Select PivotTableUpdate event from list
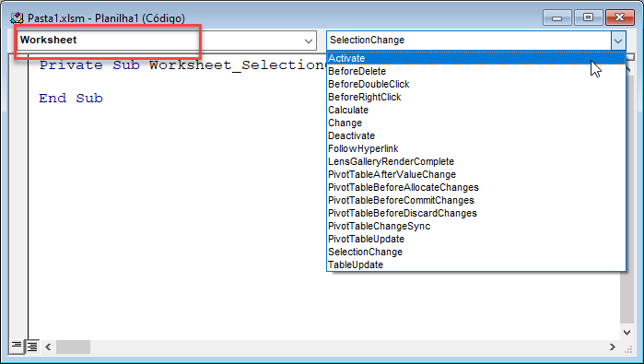 pos(476,239)
